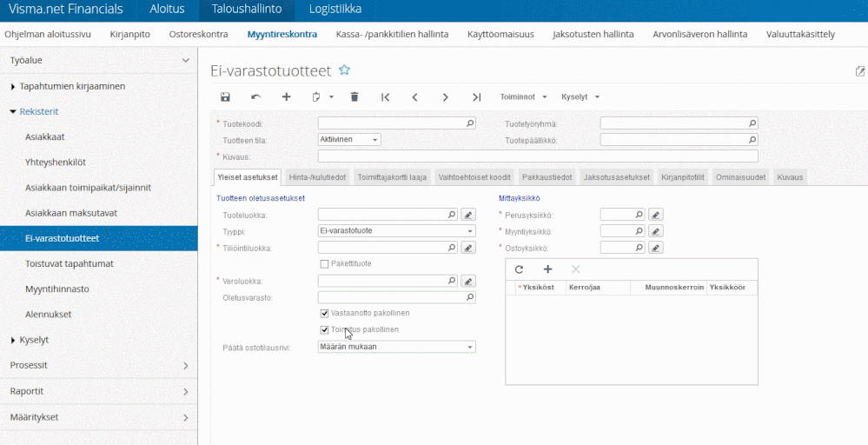The width and height of the screenshot is (868, 445).
Task: Open Asiakkaat in the sidebar
Action: (x=45, y=136)
